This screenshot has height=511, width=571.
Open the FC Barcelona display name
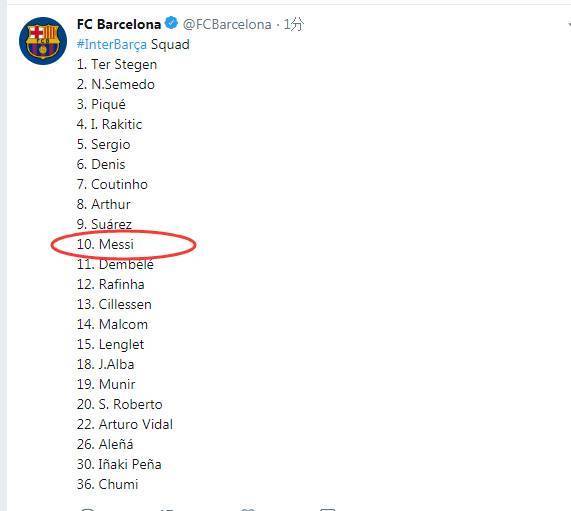pos(119,24)
